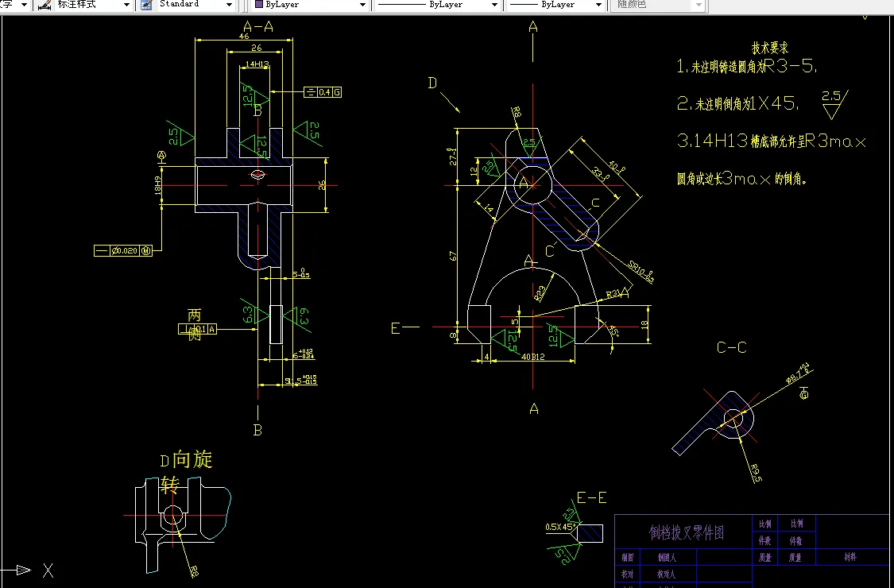Viewport: 894px width, 588px height.
Task: Select the 圆角或边长3max note line
Action: [x=741, y=179]
